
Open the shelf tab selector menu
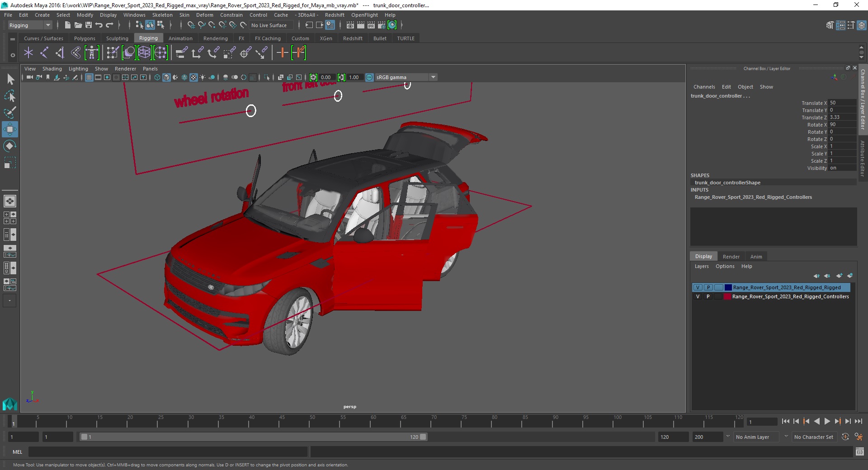coord(13,39)
